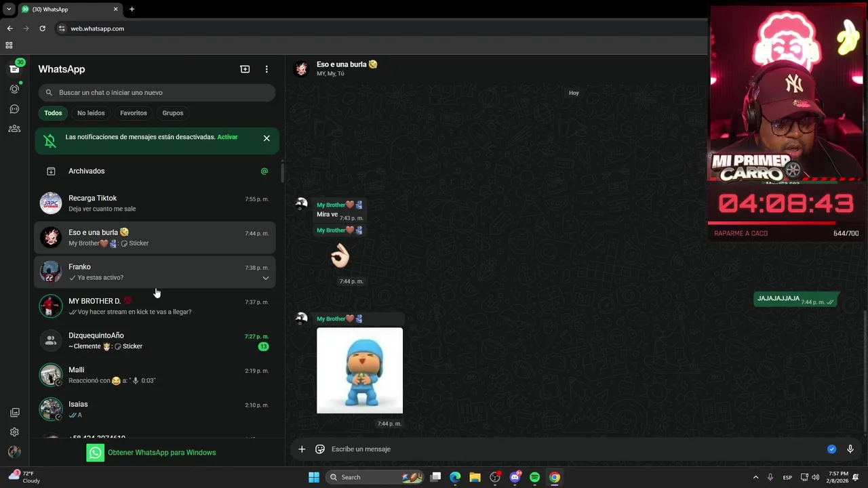Open the Chrome taskbar icon
868x488 pixels.
[555, 477]
